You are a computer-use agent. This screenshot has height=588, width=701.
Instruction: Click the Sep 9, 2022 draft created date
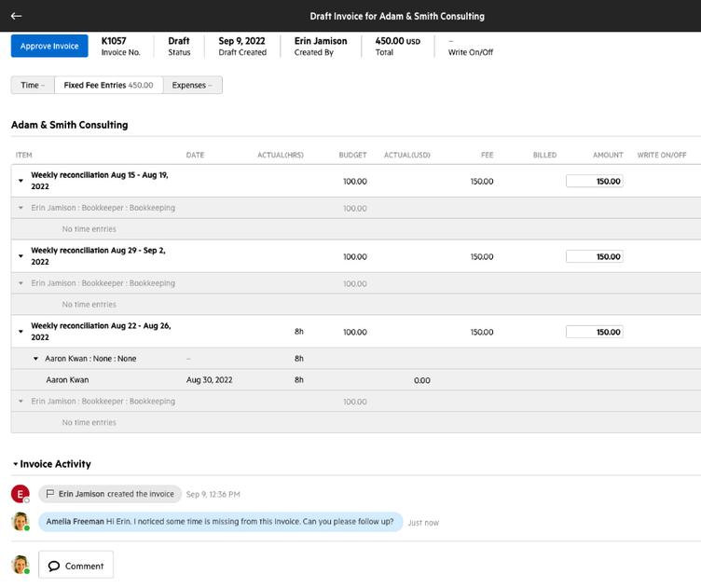241,41
